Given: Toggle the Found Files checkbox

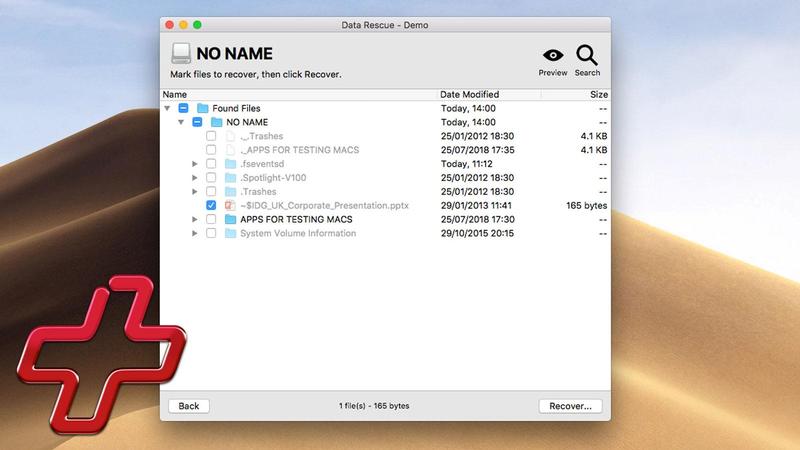Looking at the screenshot, I should click(x=183, y=108).
